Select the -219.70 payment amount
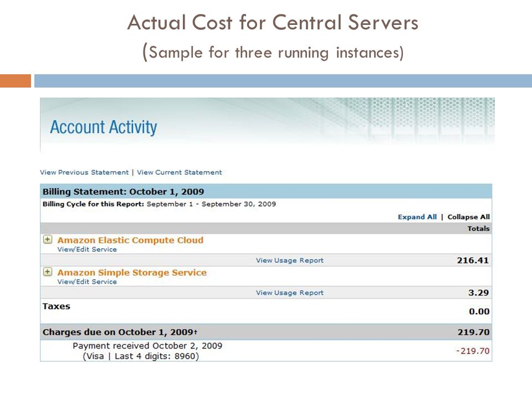This screenshot has height=399, width=532. click(473, 351)
